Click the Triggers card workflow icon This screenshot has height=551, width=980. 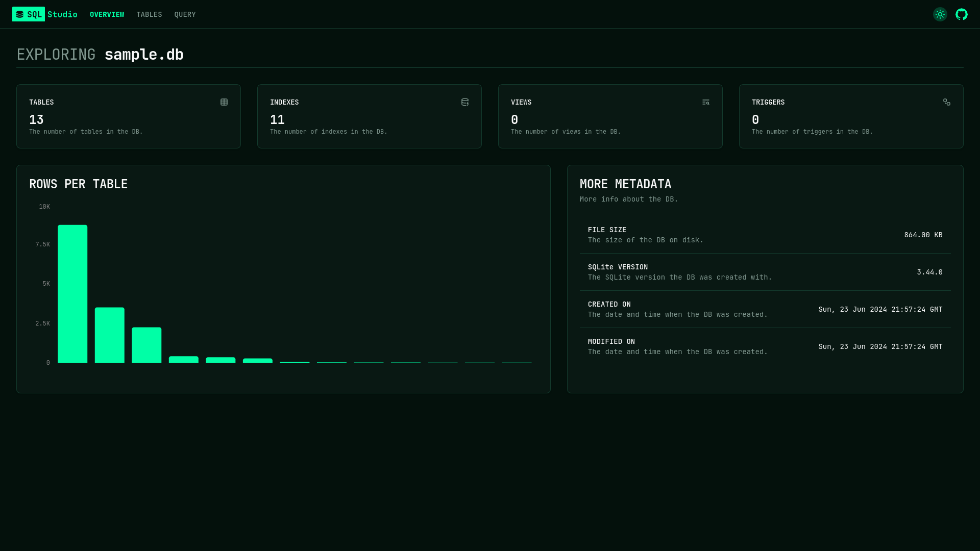point(947,102)
